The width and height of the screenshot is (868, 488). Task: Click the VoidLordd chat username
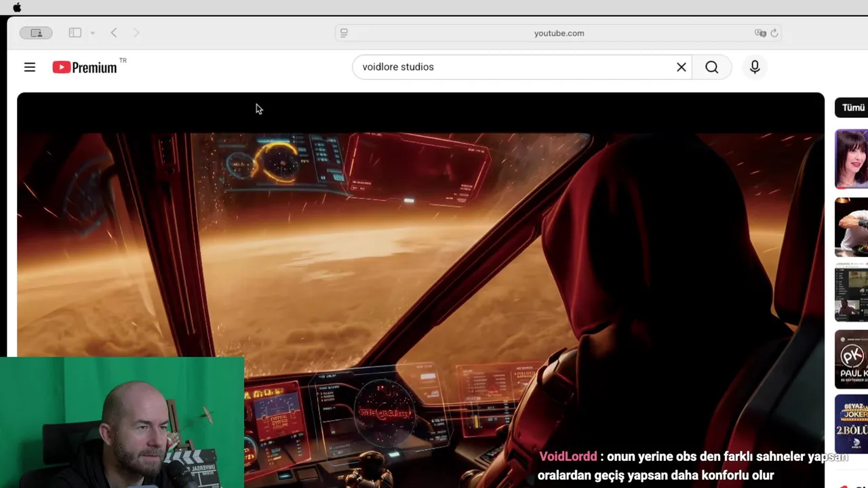pyautogui.click(x=568, y=456)
